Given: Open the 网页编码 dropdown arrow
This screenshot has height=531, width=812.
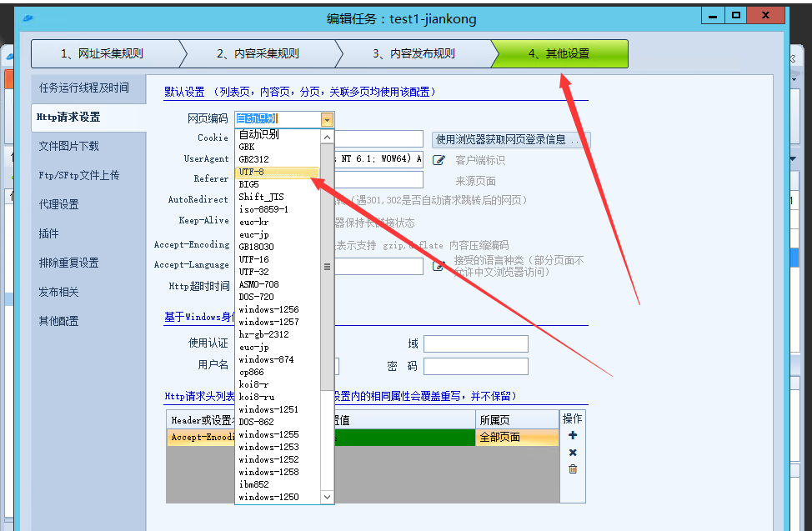Looking at the screenshot, I should point(327,120).
